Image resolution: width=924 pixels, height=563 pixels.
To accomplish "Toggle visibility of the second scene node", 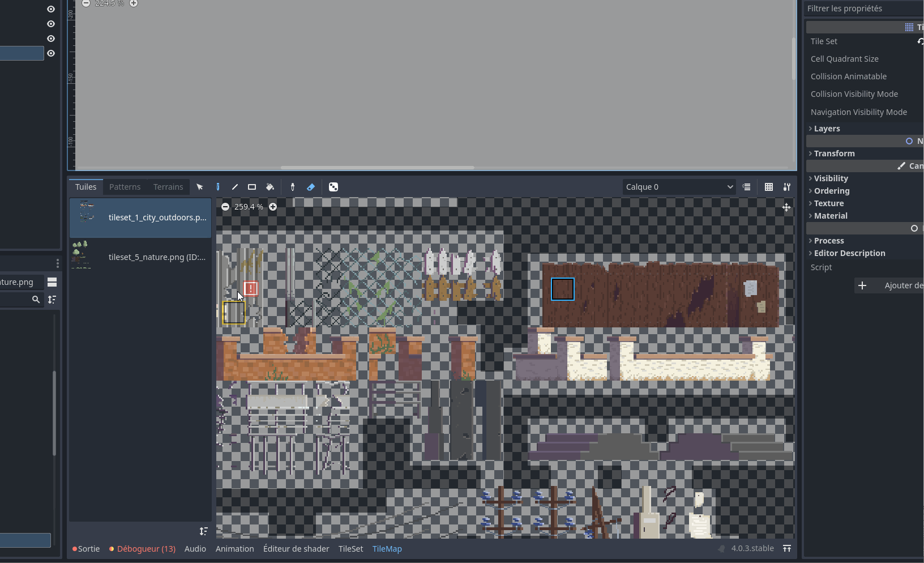I will pyautogui.click(x=51, y=23).
